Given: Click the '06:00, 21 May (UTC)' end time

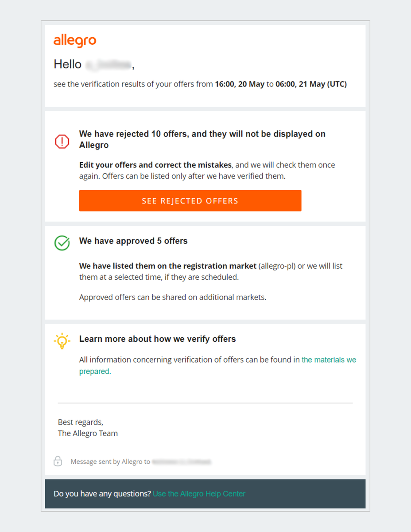Looking at the screenshot, I should click(x=311, y=84).
